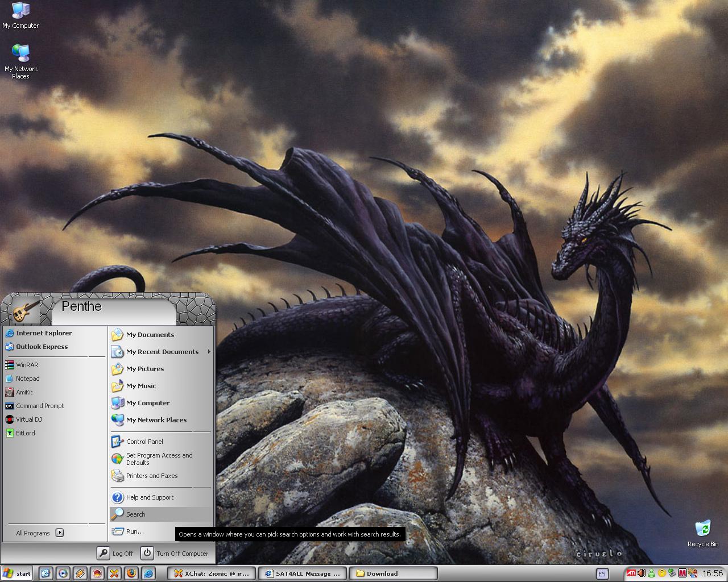Open My Computer desktop icon
Image resolution: width=728 pixels, height=582 pixels.
pyautogui.click(x=20, y=15)
